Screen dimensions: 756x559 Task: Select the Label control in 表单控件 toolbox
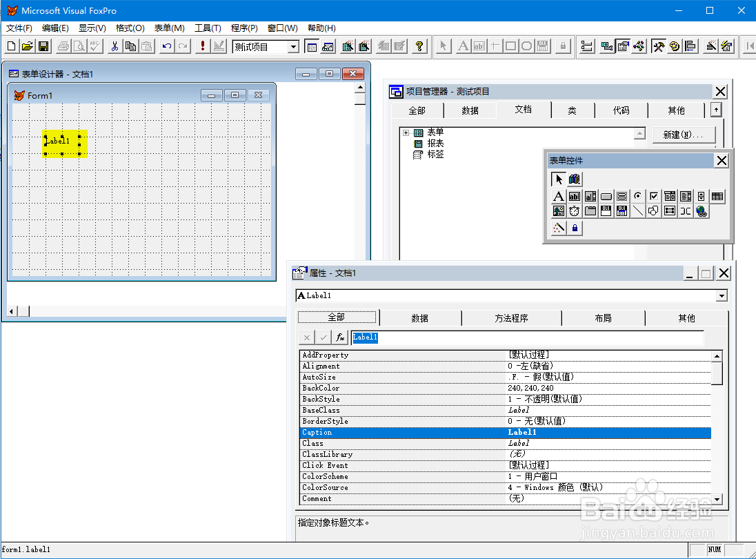pos(558,196)
